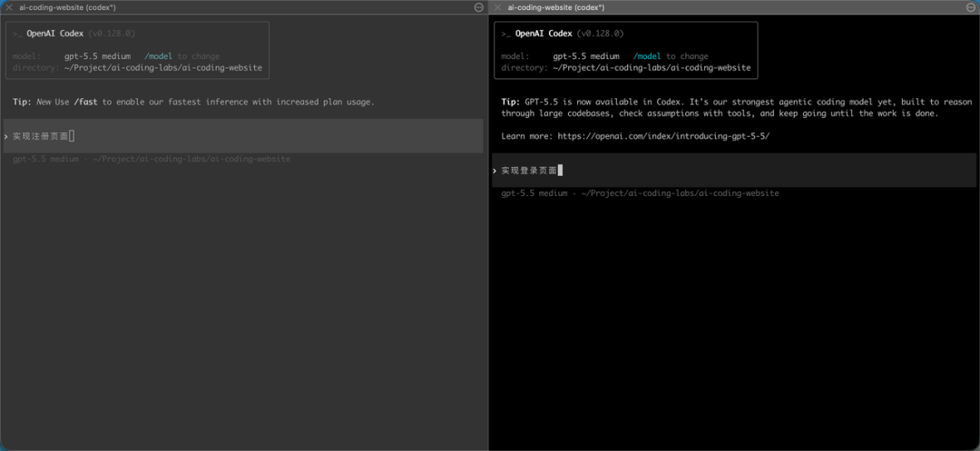Click the openai.com introducing-gpt-5-5 link
Screen dimensions: 980x451
click(663, 135)
